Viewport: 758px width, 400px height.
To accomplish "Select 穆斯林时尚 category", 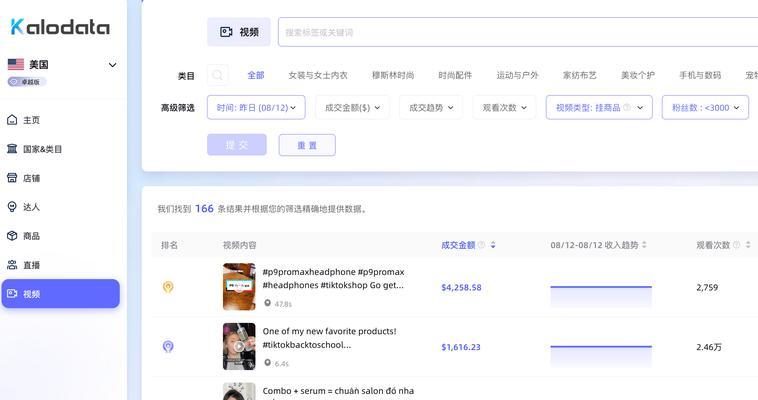I will (393, 75).
